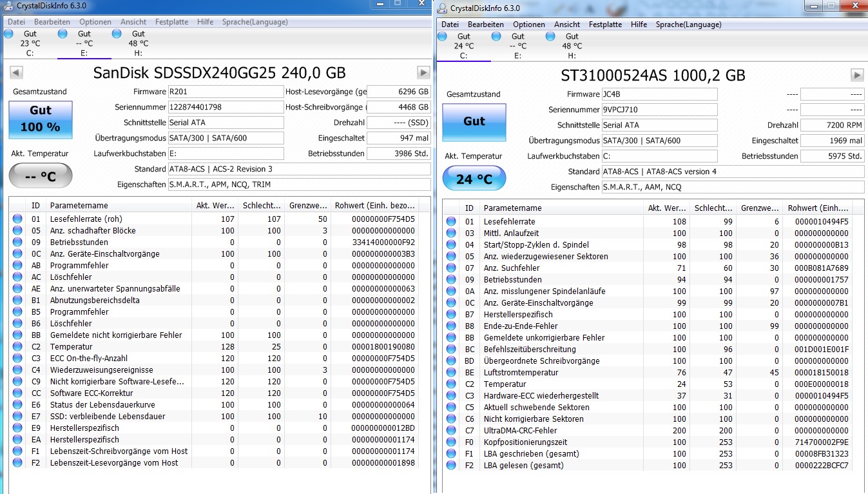
Task: Click status orb for SSD: verbleibende Lebensdauer
Action: coord(17,417)
